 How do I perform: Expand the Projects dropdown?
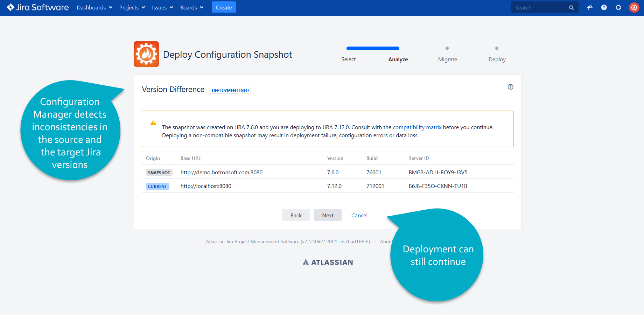[132, 7]
